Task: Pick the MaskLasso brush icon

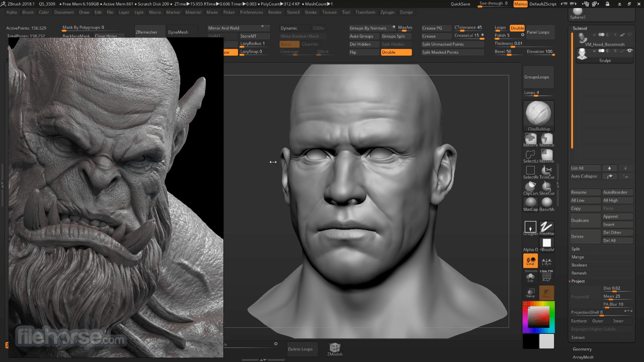Action: pos(547,139)
